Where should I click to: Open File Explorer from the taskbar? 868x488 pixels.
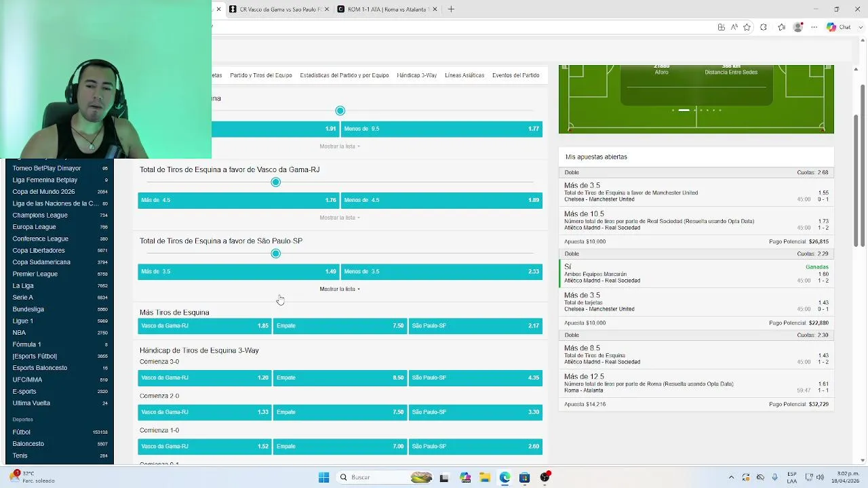pos(485,477)
